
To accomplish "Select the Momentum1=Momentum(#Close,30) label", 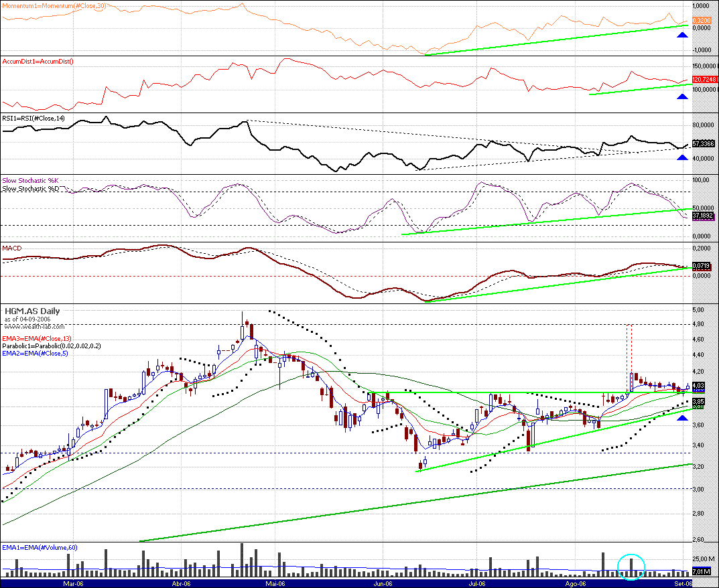I will (53, 5).
